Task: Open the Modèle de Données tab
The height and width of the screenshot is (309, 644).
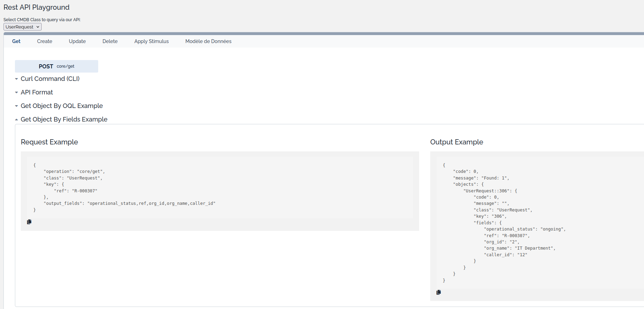Action: pyautogui.click(x=208, y=41)
